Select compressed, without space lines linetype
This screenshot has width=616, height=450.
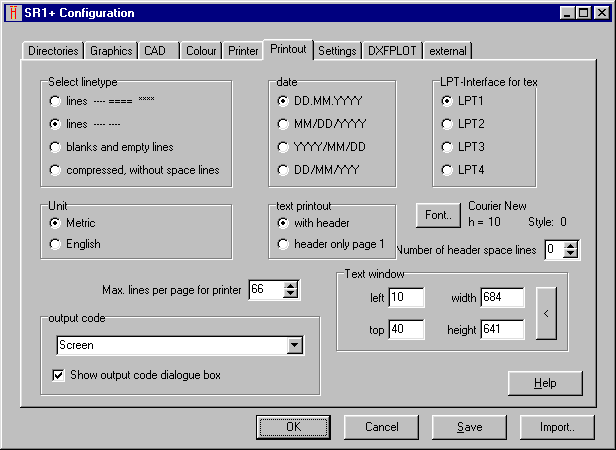point(55,170)
